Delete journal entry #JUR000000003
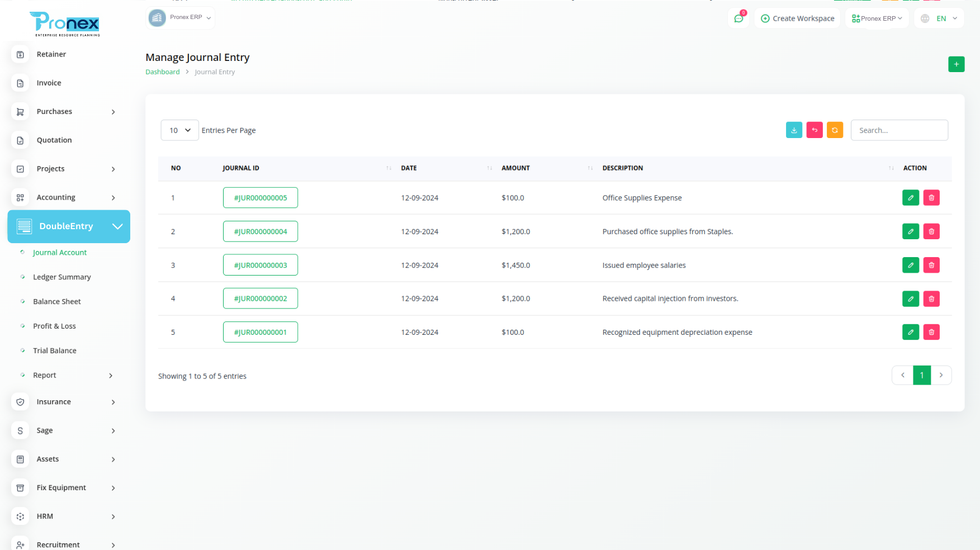This screenshot has width=980, height=550. (x=931, y=265)
